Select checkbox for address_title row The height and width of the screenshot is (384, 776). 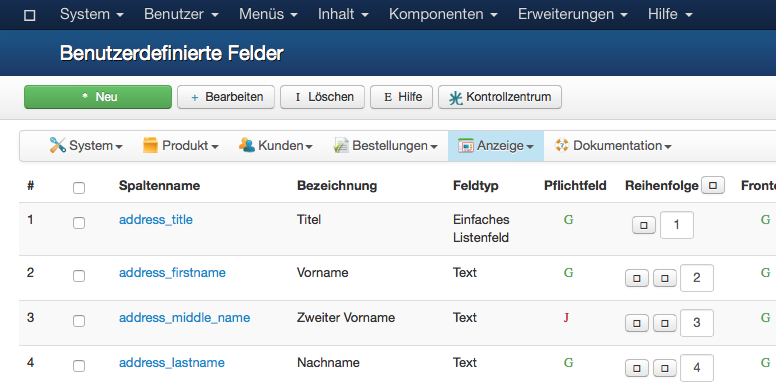pos(79,223)
